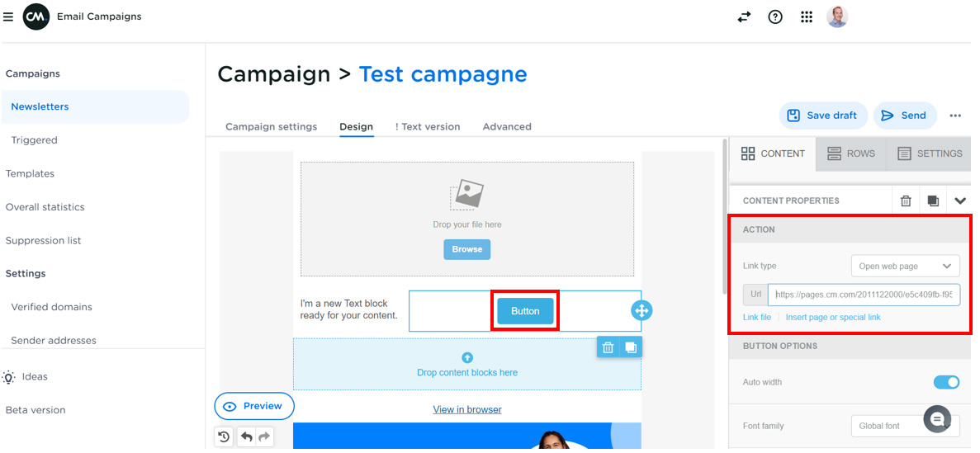The image size is (980, 453).
Task: Open the more options ellipsis menu
Action: click(x=955, y=116)
